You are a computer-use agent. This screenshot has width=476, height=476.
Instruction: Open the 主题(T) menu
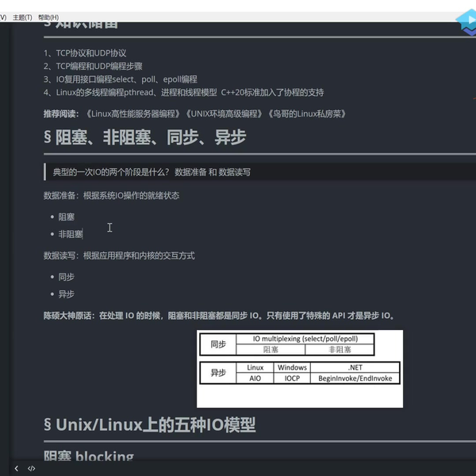(22, 17)
